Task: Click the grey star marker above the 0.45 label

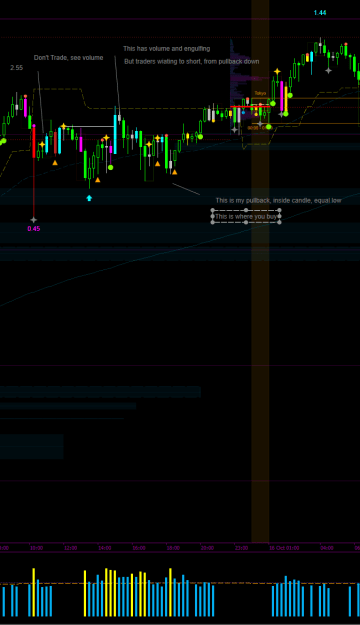Action: pos(33,220)
